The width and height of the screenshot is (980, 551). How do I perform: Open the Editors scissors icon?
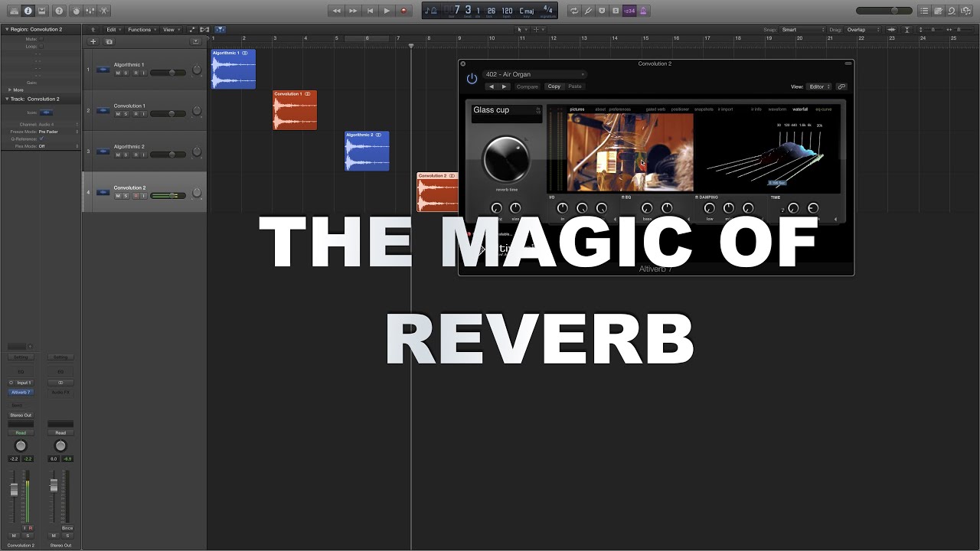pos(104,11)
